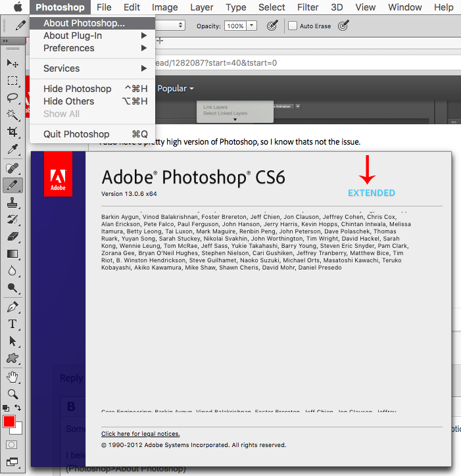Click the white background color swatch
The width and height of the screenshot is (461, 476).
coord(18,429)
